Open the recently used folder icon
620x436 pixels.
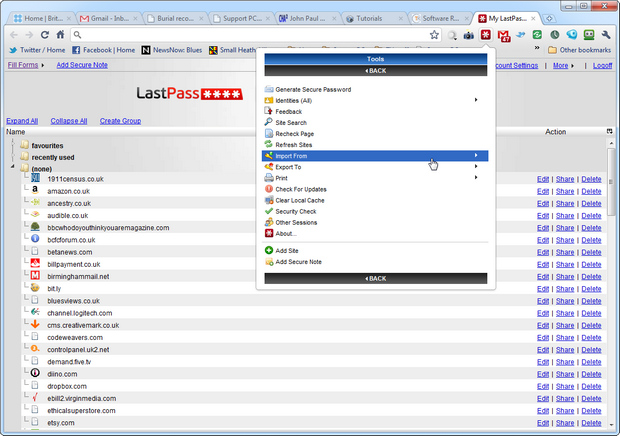coord(25,157)
